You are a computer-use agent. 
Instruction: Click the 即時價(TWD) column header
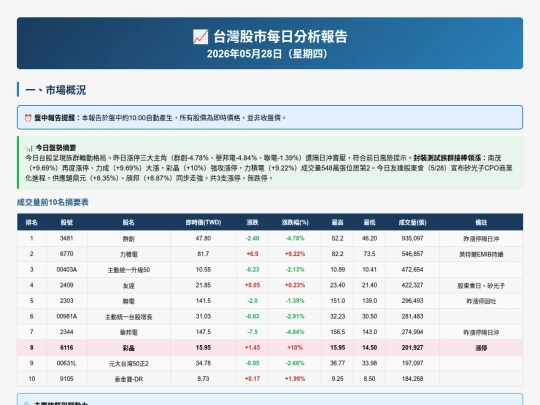[x=204, y=222]
